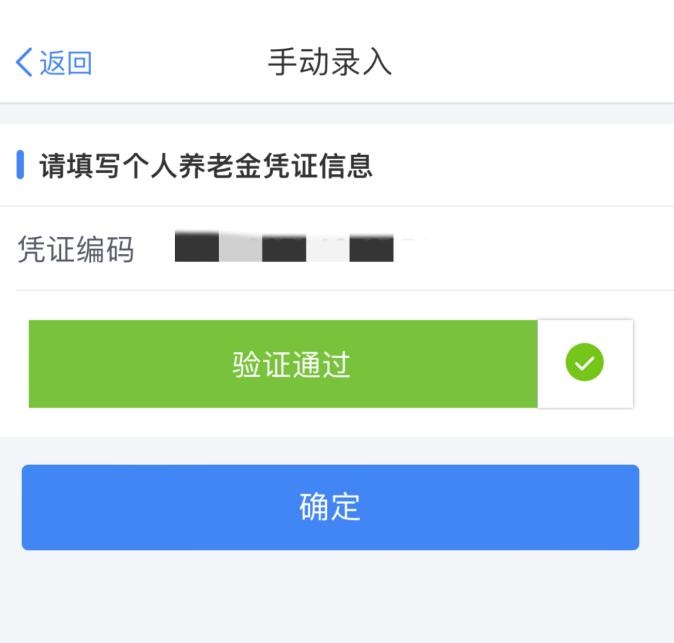
Task: Click the green circle checkmark icon
Action: [585, 364]
